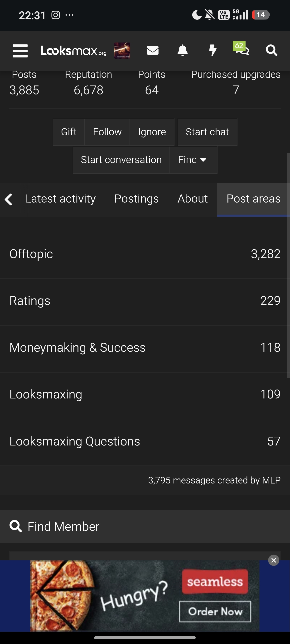This screenshot has width=290, height=644.
Task: Follow this member
Action: coord(107,132)
